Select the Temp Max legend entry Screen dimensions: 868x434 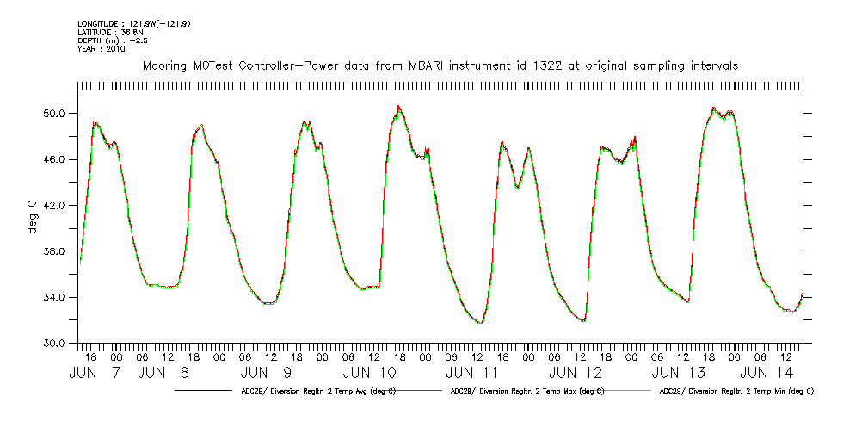[x=526, y=391]
